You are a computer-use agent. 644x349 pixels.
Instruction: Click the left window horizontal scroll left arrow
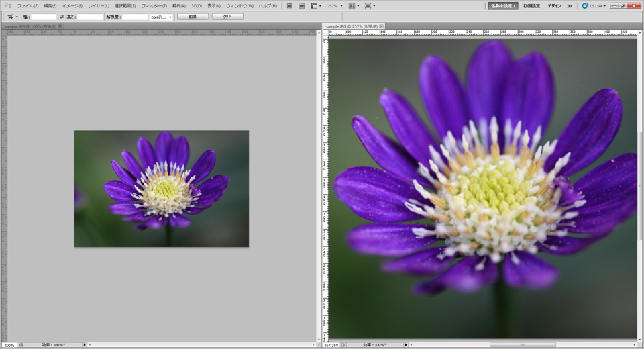[90, 345]
